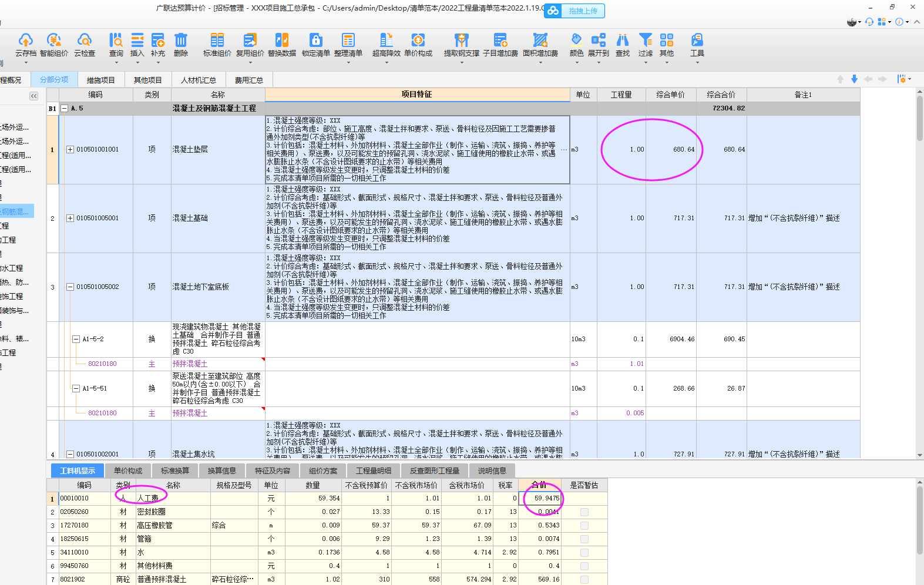924x585 pixels.
Task: Open the 标准换算 bottom tab
Action: coord(175,470)
